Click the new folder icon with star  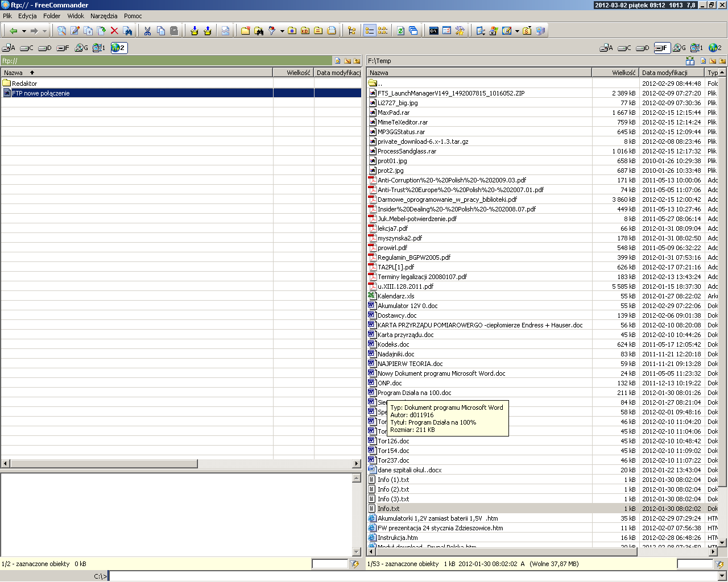[246, 31]
